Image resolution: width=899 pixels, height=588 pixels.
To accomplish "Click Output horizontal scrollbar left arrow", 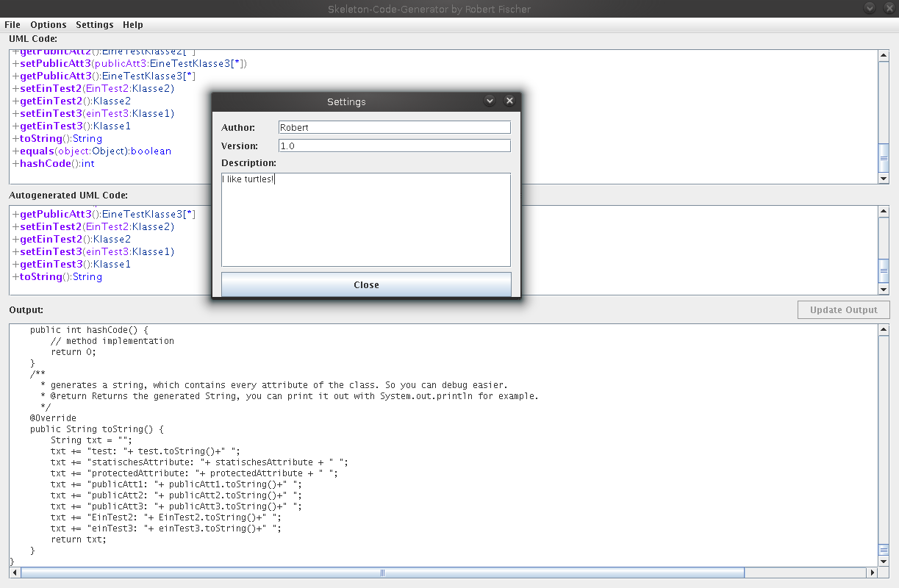I will (x=16, y=573).
